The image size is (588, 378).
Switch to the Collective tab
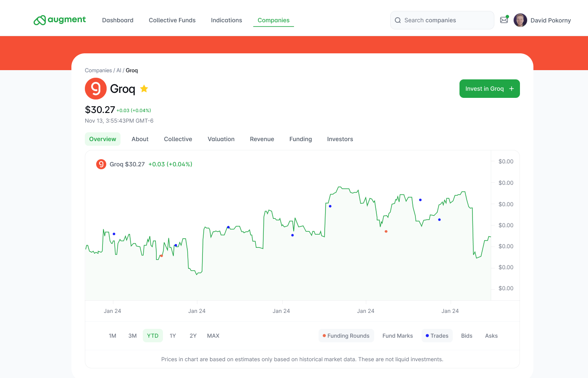coord(178,139)
